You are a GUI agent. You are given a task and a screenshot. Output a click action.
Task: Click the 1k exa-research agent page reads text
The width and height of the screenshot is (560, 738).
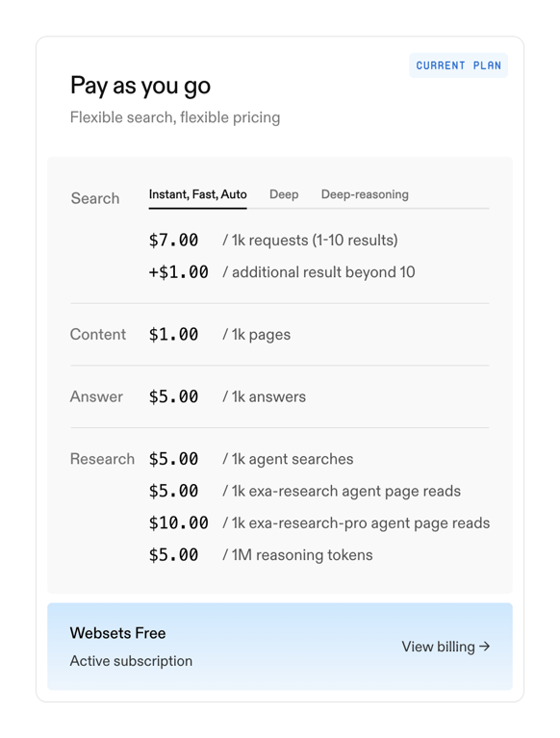pyautogui.click(x=342, y=491)
